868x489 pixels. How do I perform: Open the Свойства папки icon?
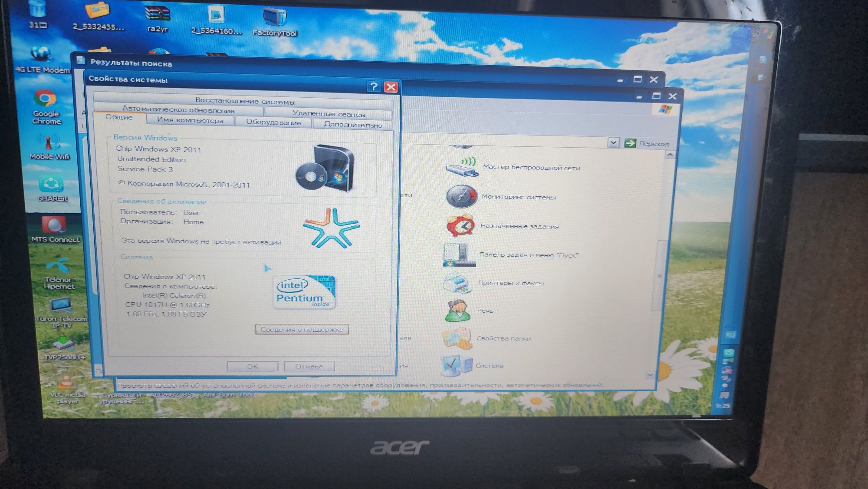(x=457, y=338)
